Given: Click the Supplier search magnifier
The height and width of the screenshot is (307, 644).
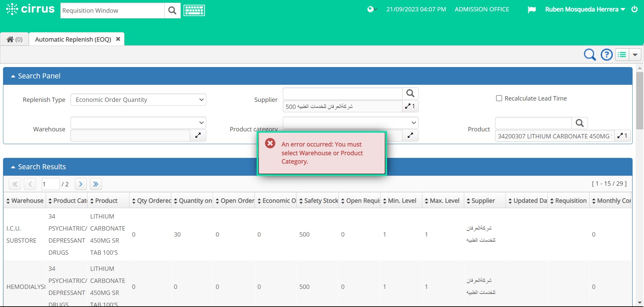Looking at the screenshot, I should coord(410,93).
